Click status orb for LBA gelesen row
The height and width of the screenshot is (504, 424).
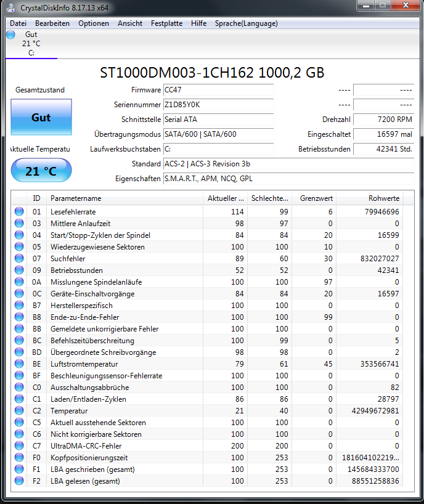pyautogui.click(x=19, y=481)
